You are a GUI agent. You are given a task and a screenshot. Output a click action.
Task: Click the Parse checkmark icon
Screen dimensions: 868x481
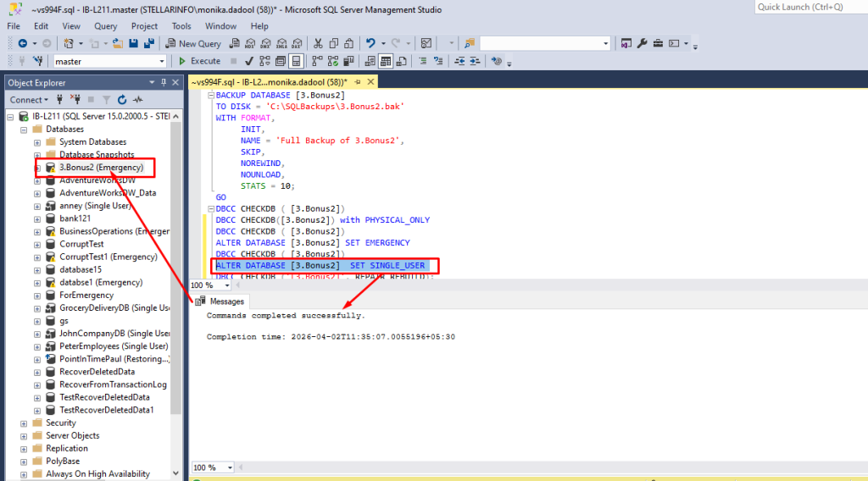point(249,61)
